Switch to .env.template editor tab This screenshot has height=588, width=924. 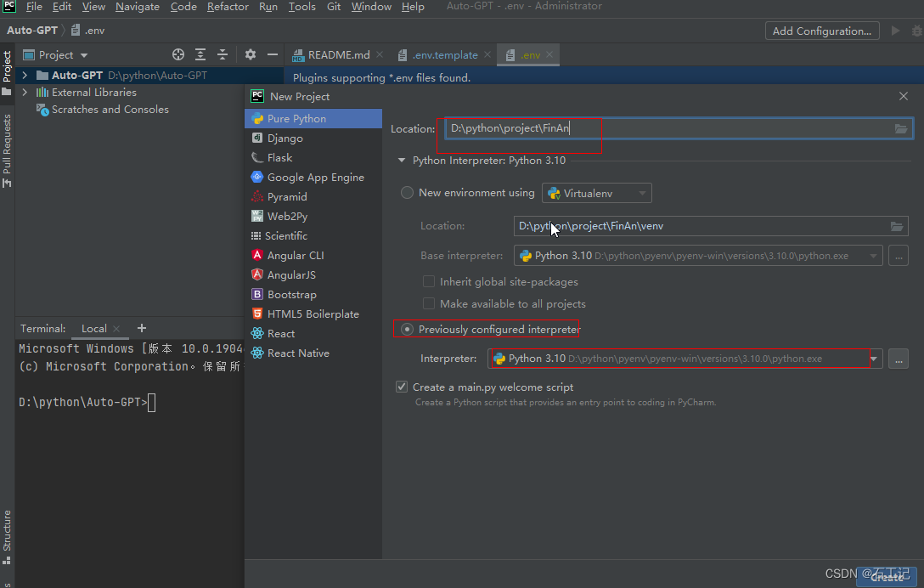[445, 55]
